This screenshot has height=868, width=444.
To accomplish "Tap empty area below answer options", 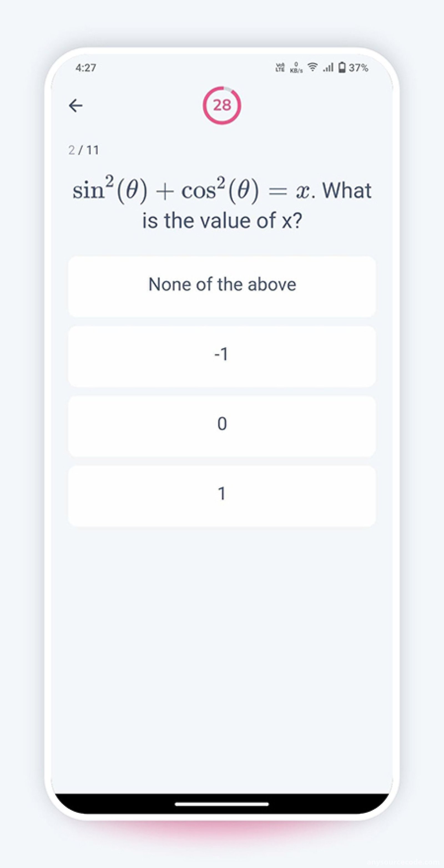I will click(222, 657).
